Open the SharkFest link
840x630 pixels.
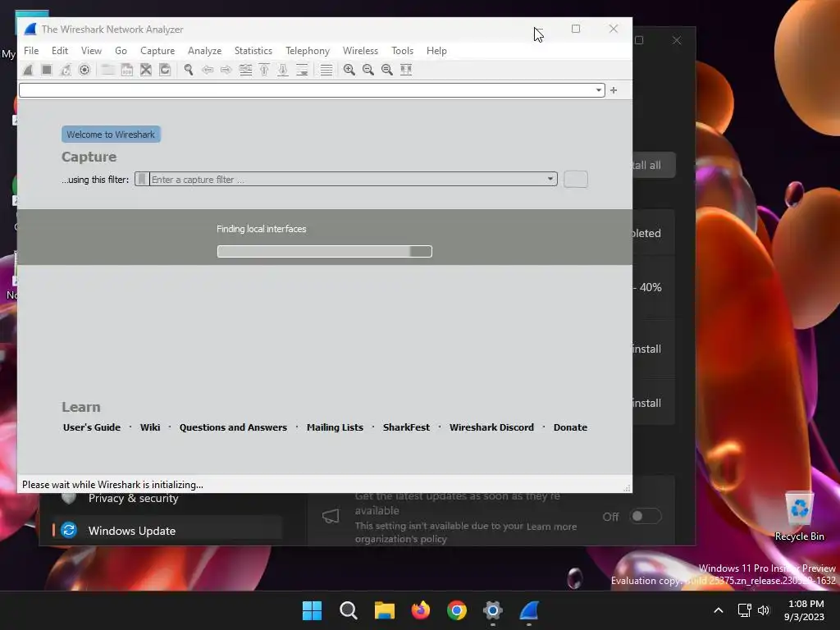coord(406,427)
